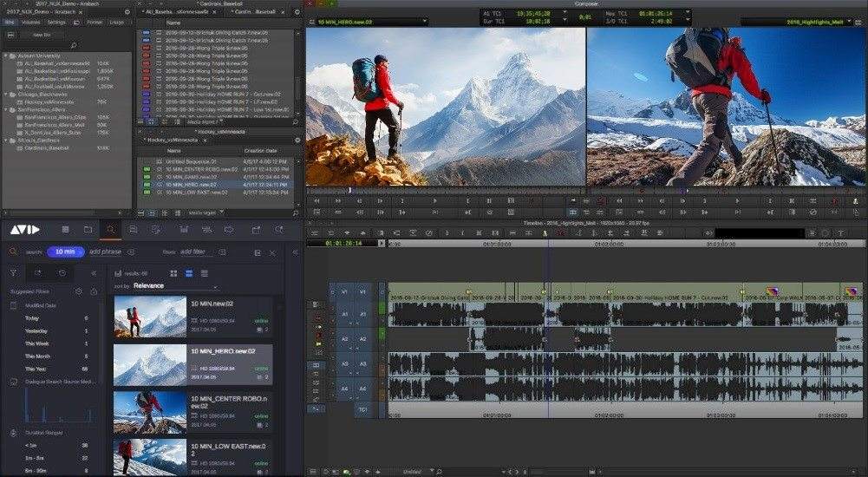Switch to the Settings tab

[56, 23]
